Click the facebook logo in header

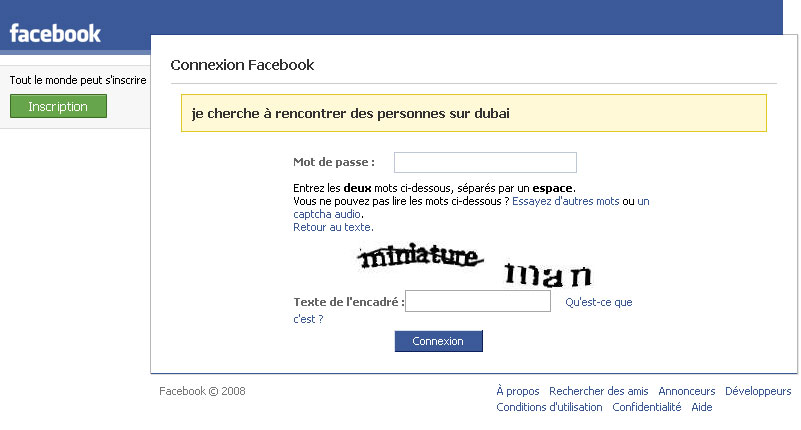tap(56, 34)
